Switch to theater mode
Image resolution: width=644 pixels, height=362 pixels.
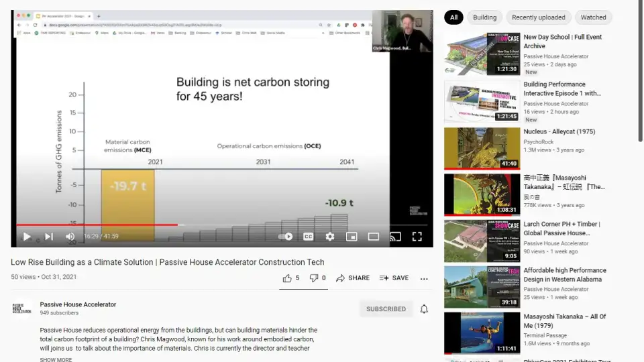click(x=374, y=237)
